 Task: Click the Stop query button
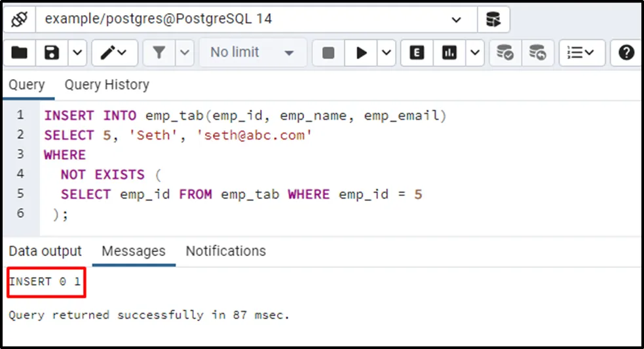[x=328, y=52]
